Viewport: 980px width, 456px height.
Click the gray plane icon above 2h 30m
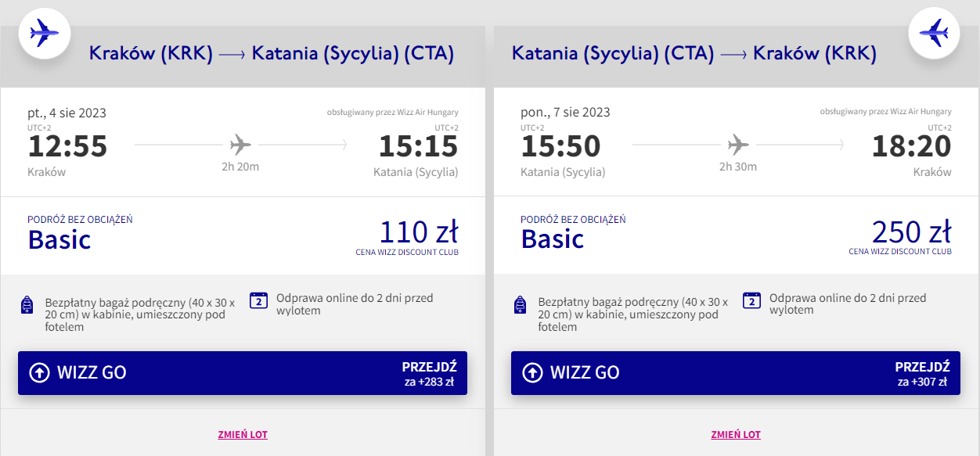[x=738, y=145]
